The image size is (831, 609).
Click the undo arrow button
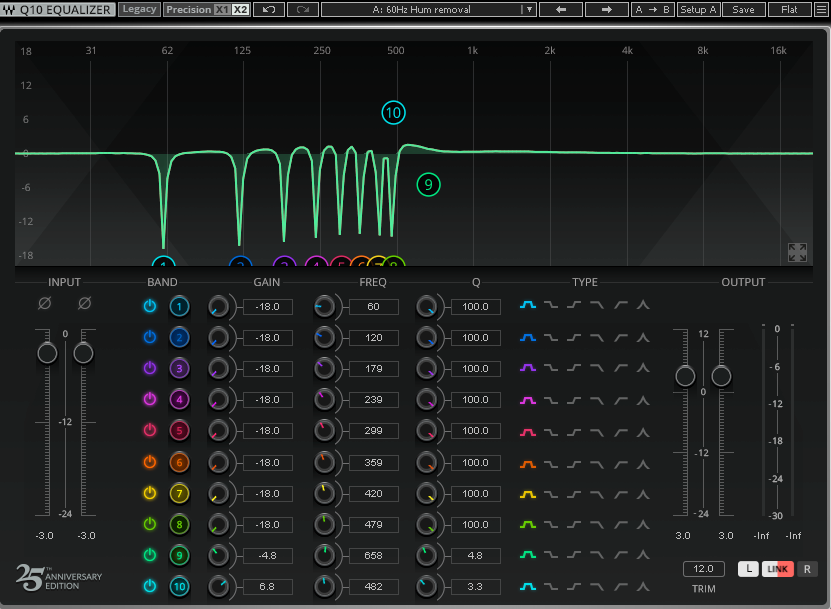[x=269, y=10]
